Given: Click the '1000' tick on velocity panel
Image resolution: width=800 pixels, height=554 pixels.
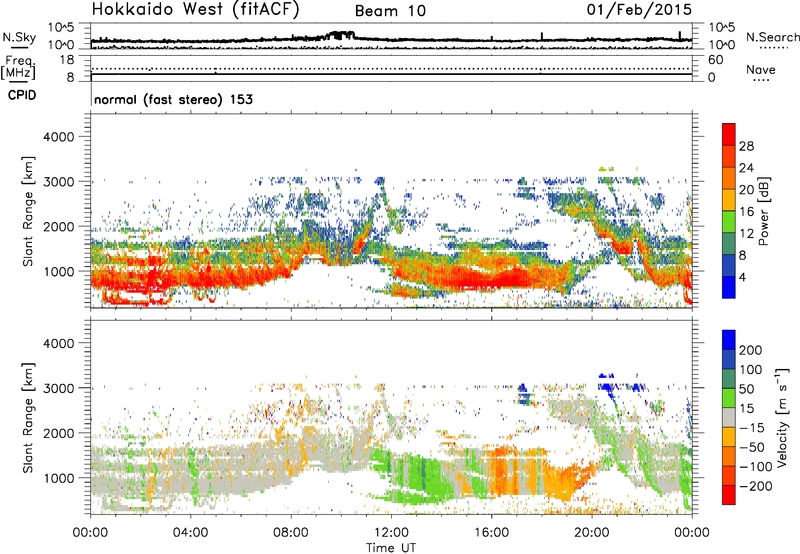Looking at the screenshot, I should (59, 478).
